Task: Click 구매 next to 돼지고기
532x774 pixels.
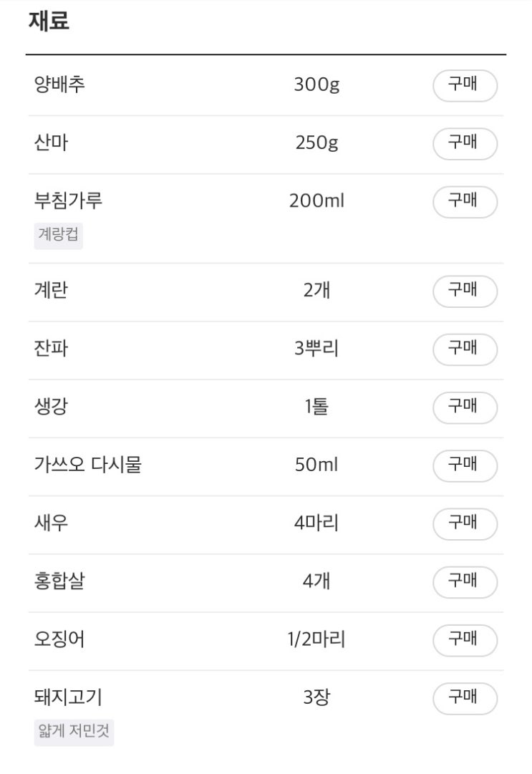Action: point(465,699)
